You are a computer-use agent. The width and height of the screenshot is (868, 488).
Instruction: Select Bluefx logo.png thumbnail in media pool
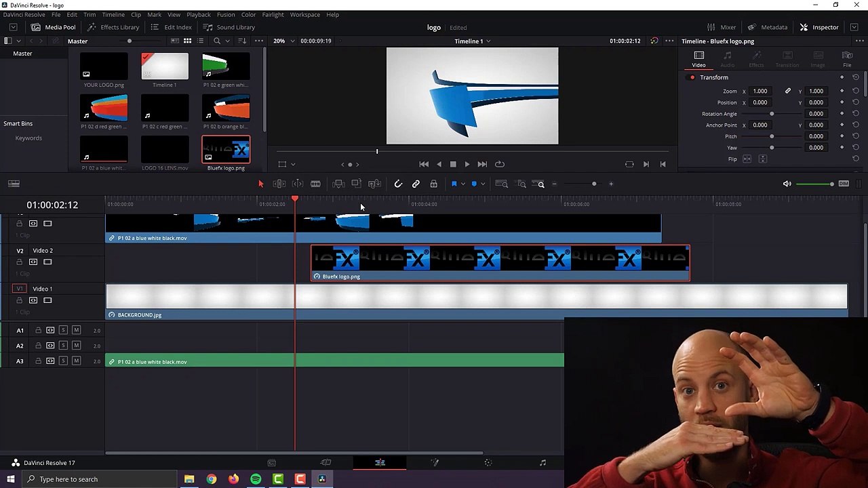226,150
